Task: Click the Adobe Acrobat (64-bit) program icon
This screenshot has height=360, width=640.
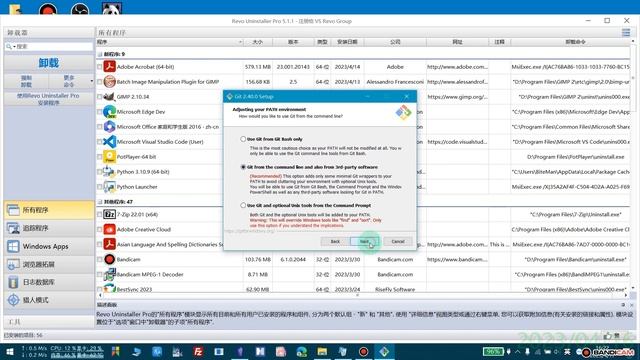Action: [x=109, y=67]
